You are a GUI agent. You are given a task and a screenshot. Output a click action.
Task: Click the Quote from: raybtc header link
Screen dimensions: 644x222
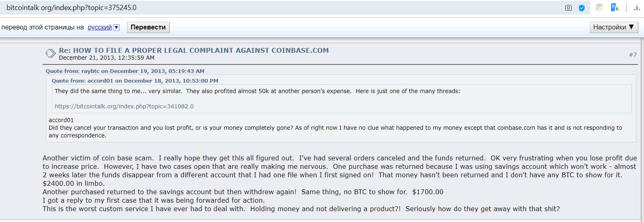(x=125, y=71)
